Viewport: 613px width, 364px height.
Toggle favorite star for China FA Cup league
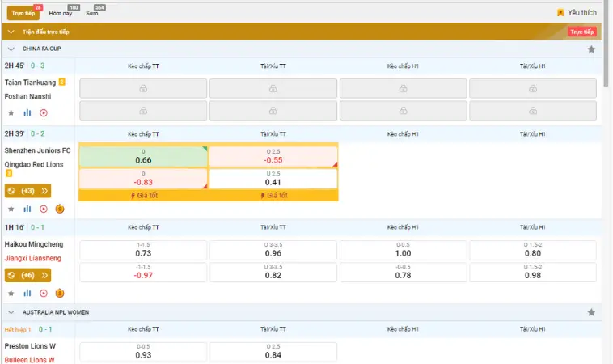point(591,49)
